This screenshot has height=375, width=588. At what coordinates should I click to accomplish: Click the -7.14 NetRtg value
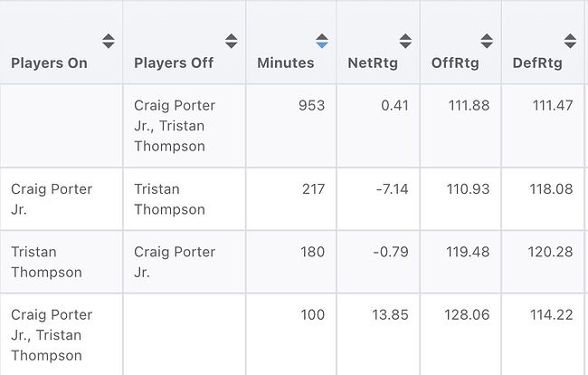point(391,189)
